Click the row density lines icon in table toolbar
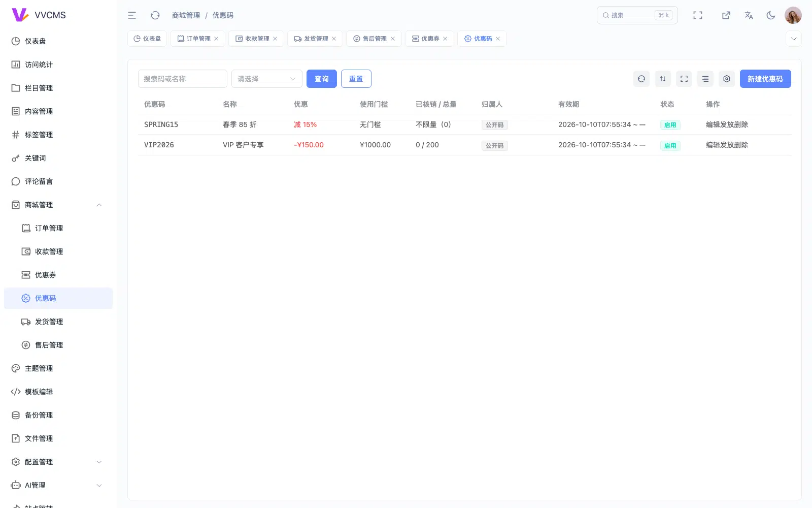This screenshot has width=812, height=508. point(705,79)
